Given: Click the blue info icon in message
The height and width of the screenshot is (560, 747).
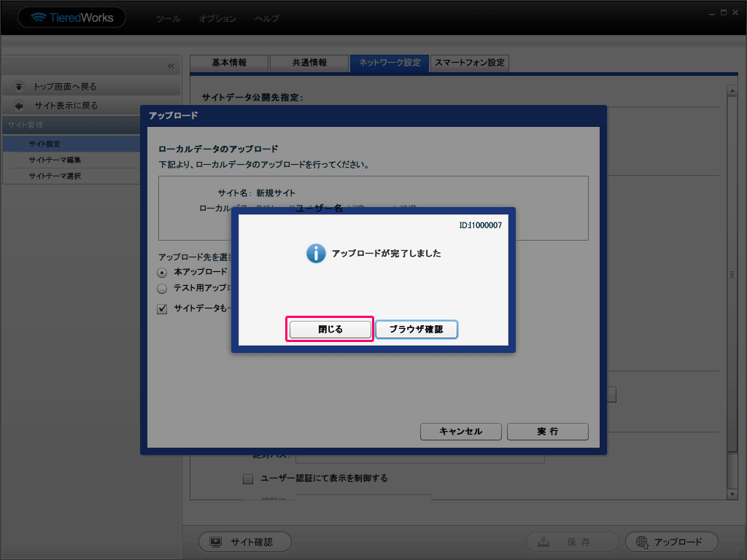Looking at the screenshot, I should point(315,254).
